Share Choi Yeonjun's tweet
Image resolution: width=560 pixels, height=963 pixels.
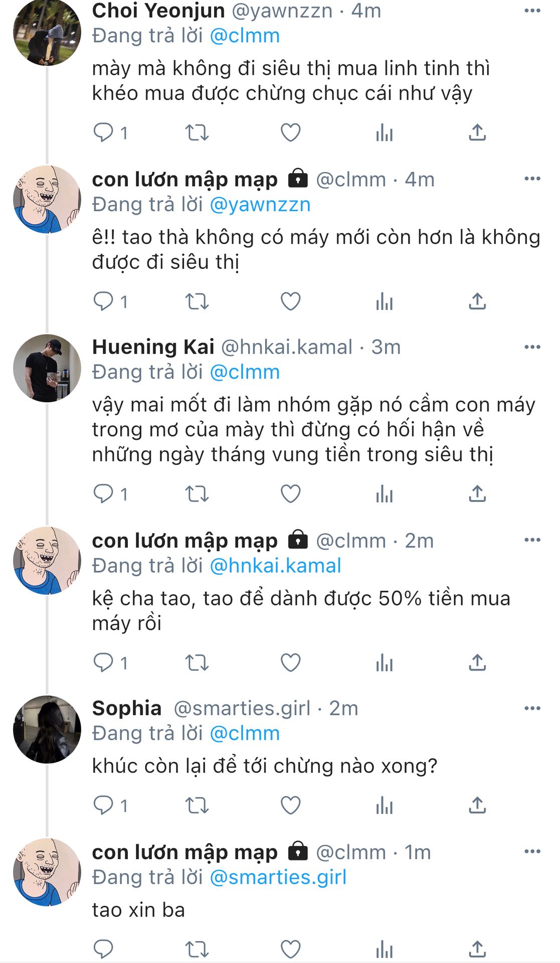click(x=477, y=133)
